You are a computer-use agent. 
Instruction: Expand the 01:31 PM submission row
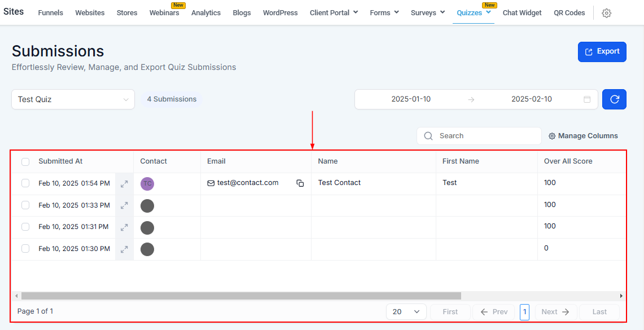tap(124, 227)
